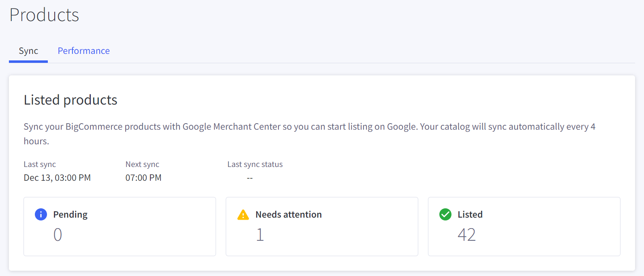Image resolution: width=644 pixels, height=276 pixels.
Task: Click the Pending label text
Action: [x=71, y=214]
